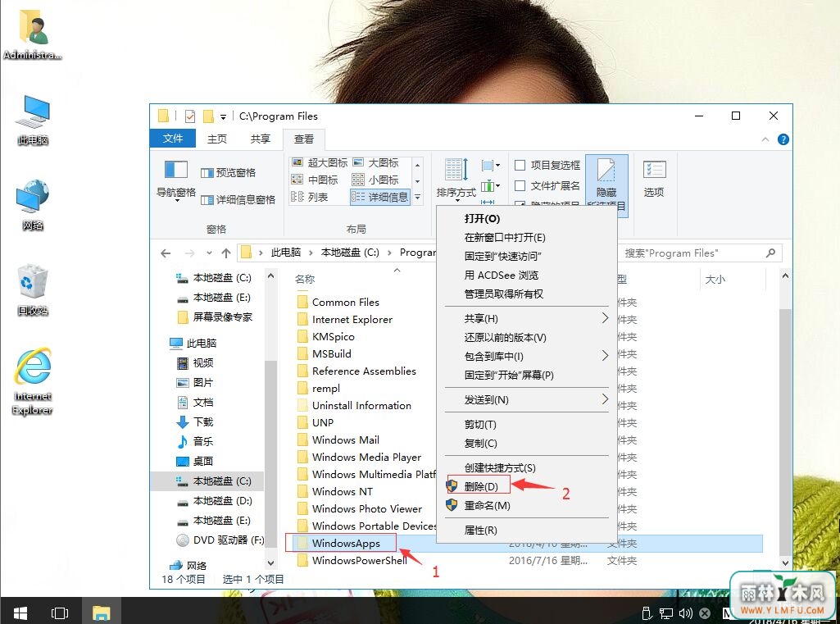Click File Explorer on the taskbar
The image size is (840, 624).
click(x=102, y=613)
